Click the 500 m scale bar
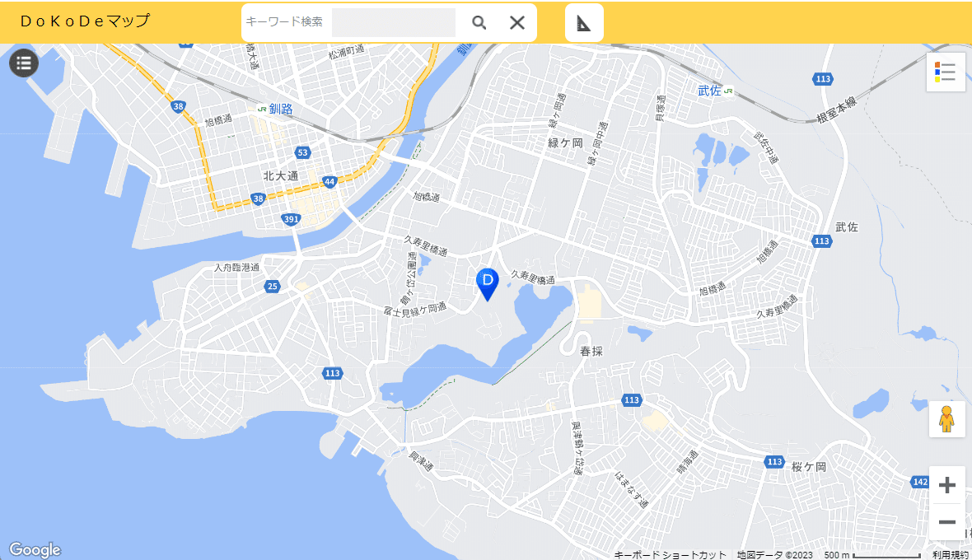 pyautogui.click(x=872, y=555)
